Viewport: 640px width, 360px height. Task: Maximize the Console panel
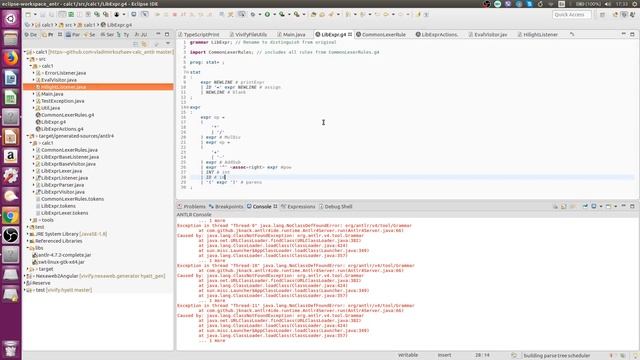tap(632, 206)
